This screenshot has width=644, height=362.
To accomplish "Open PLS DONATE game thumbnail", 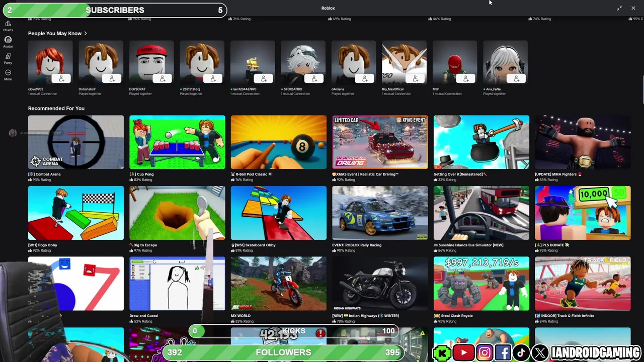I will point(583,213).
